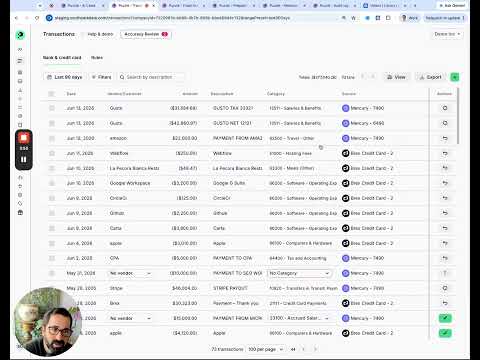480x360 pixels.
Task: Click the Search by description field
Action: point(151,77)
